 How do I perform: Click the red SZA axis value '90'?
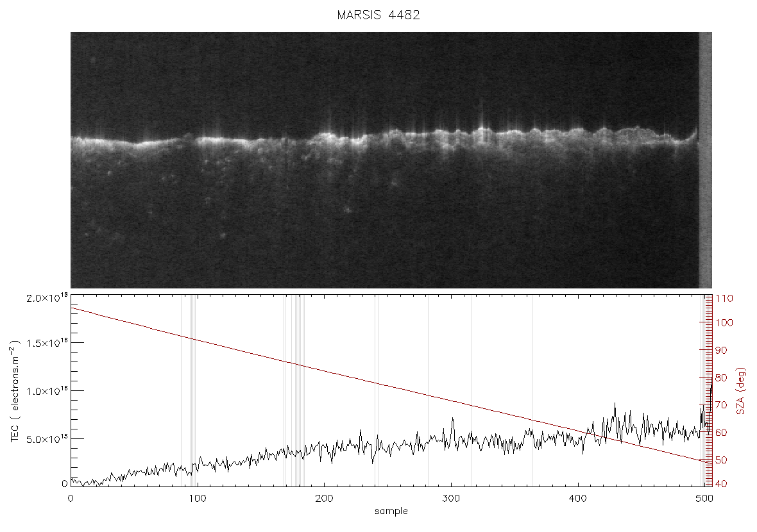coord(721,350)
